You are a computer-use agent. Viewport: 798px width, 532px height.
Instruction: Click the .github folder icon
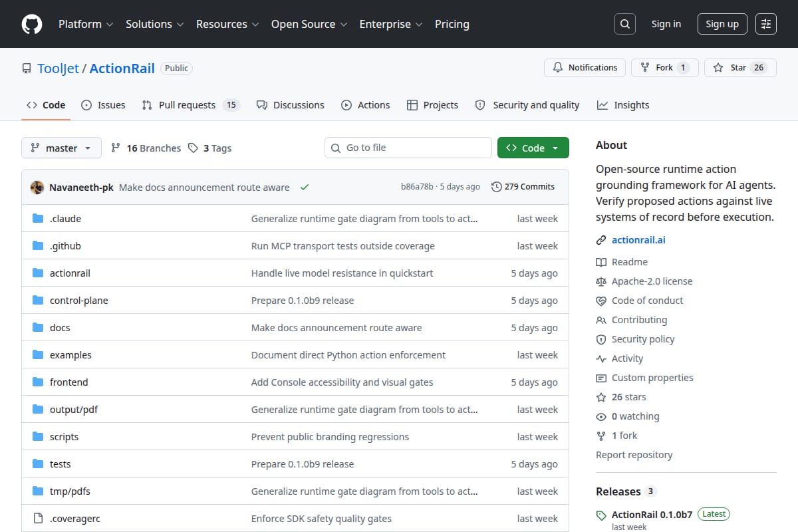point(38,246)
